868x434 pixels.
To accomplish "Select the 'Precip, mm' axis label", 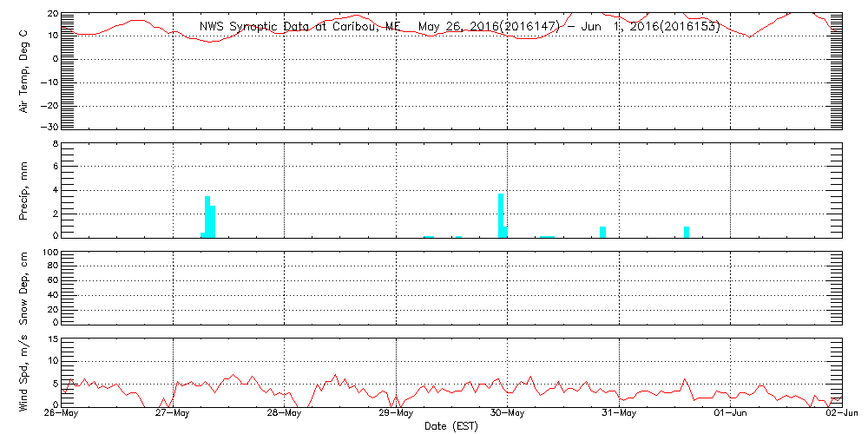I will point(24,189).
